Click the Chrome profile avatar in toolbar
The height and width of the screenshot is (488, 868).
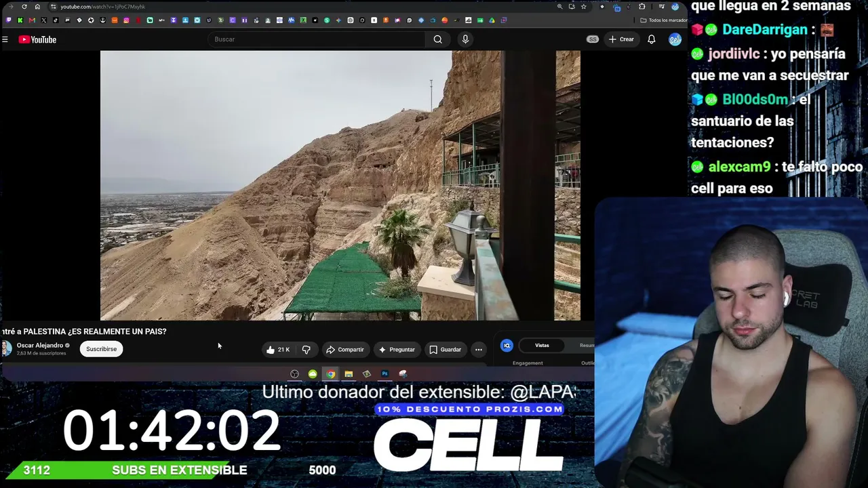point(675,7)
